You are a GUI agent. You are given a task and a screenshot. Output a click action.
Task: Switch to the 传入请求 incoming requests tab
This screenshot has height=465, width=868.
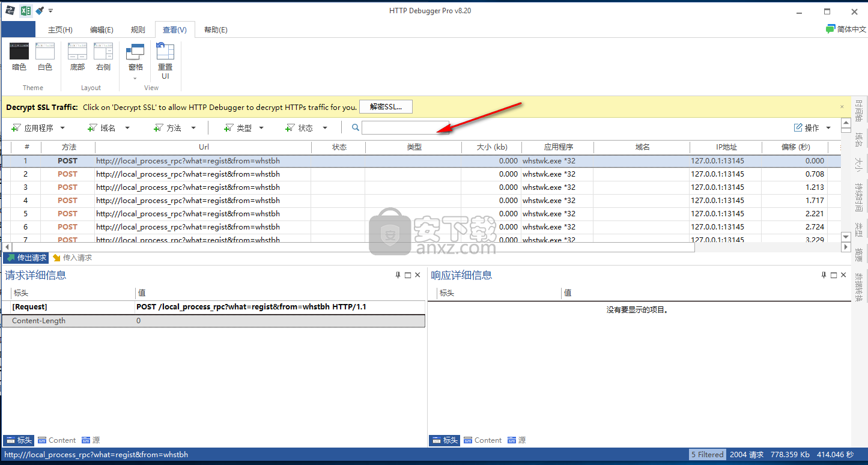(72, 258)
